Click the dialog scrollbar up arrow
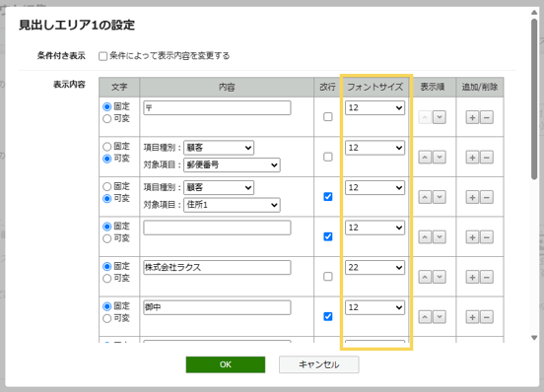544x392 pixels. coord(534,13)
